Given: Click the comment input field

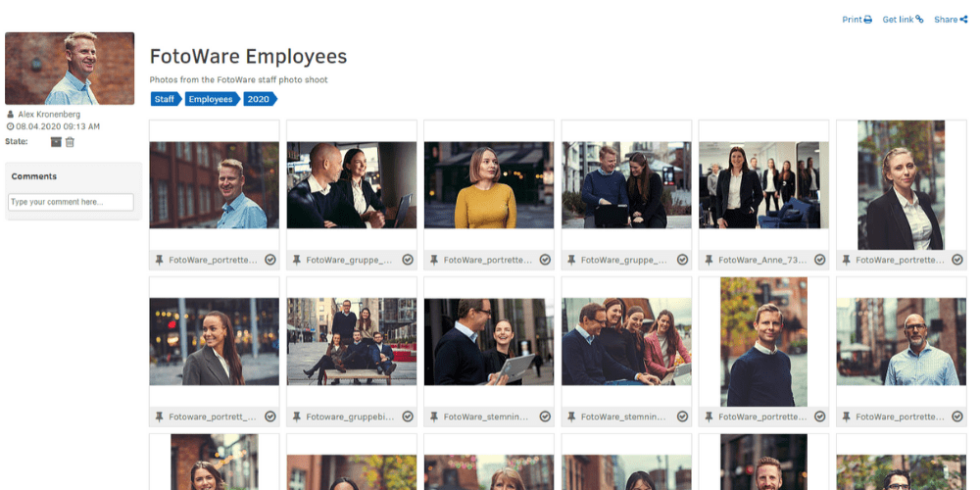Looking at the screenshot, I should click(71, 202).
